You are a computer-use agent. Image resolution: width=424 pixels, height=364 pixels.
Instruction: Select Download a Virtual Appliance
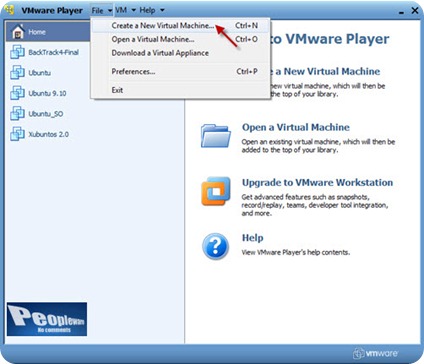(x=181, y=53)
